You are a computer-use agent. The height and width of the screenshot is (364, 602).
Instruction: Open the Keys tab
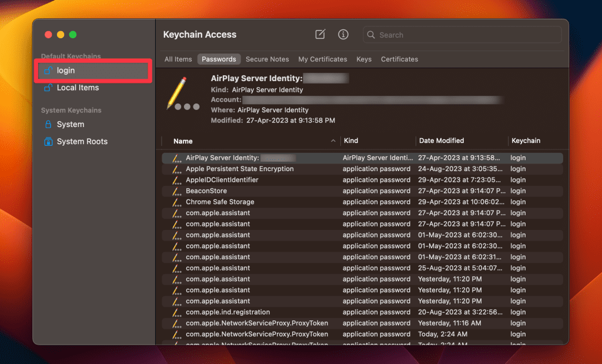[364, 59]
